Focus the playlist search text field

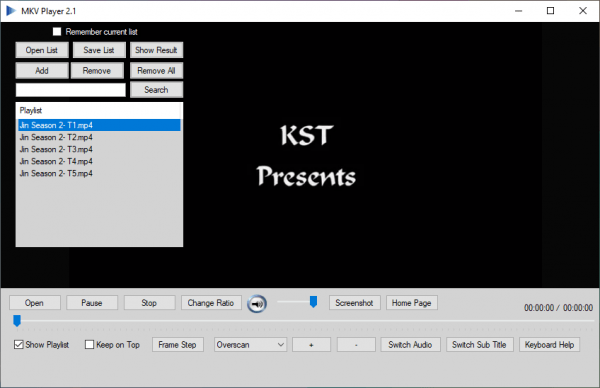(x=70, y=90)
